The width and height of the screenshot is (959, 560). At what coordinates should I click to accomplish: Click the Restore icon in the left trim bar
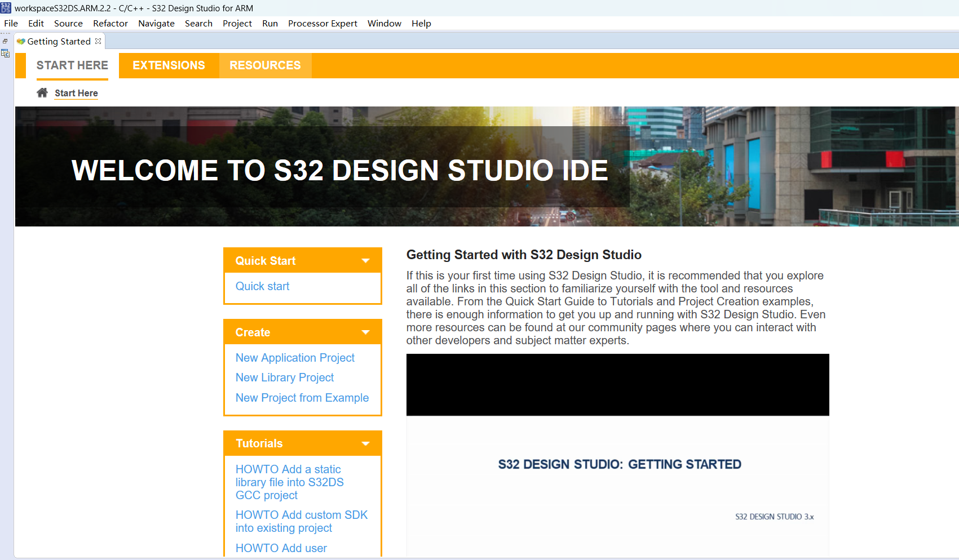[x=5, y=42]
